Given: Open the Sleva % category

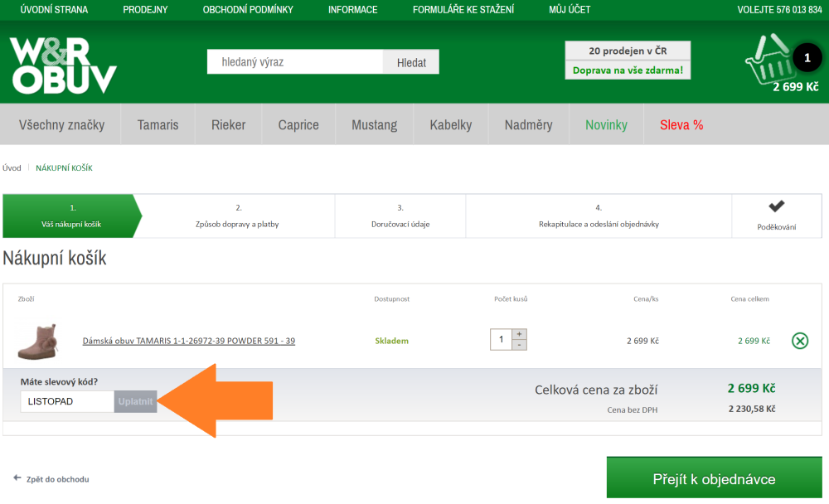Looking at the screenshot, I should click(x=681, y=125).
